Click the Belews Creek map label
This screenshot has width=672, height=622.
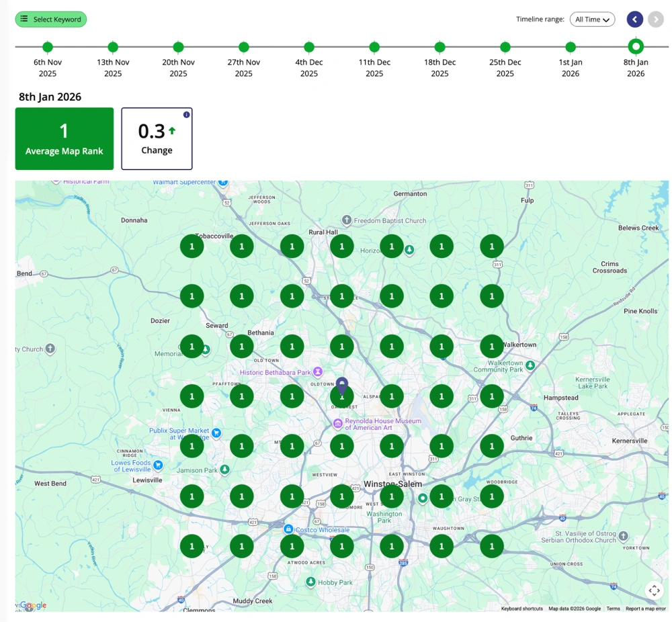[x=638, y=228]
